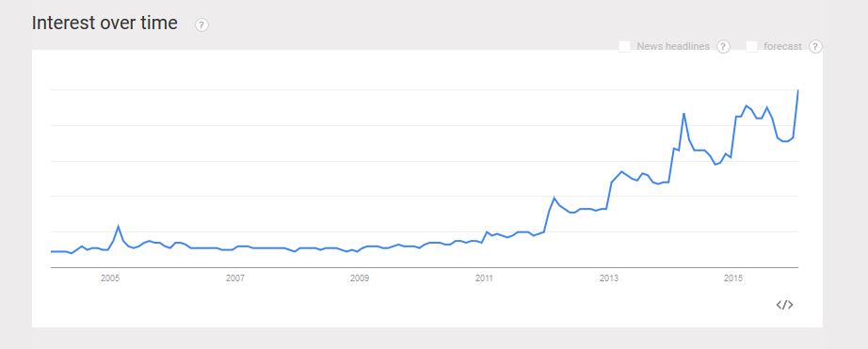
Task: Open the forecast help question-mark icon
Action: 815,47
